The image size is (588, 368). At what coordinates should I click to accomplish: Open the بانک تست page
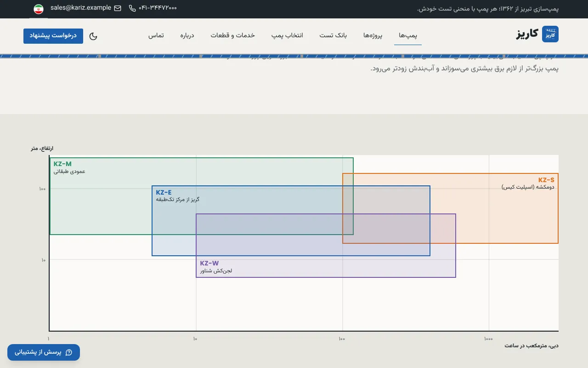point(333,35)
